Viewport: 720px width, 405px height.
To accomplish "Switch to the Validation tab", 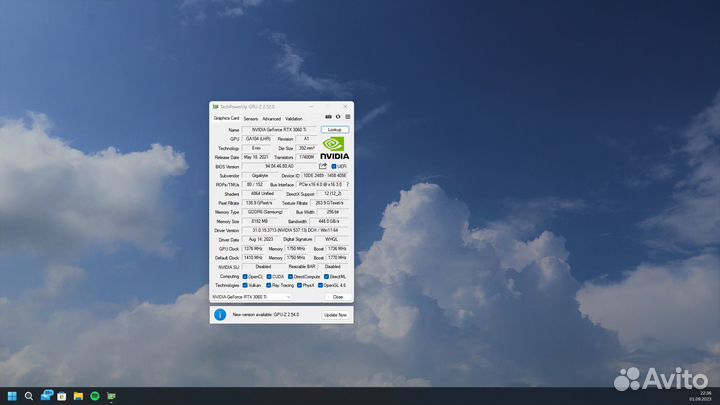I will (x=293, y=118).
